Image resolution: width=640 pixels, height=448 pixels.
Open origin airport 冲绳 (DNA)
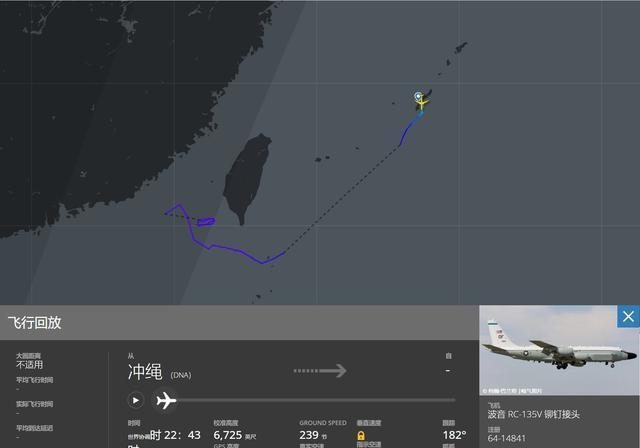160,372
